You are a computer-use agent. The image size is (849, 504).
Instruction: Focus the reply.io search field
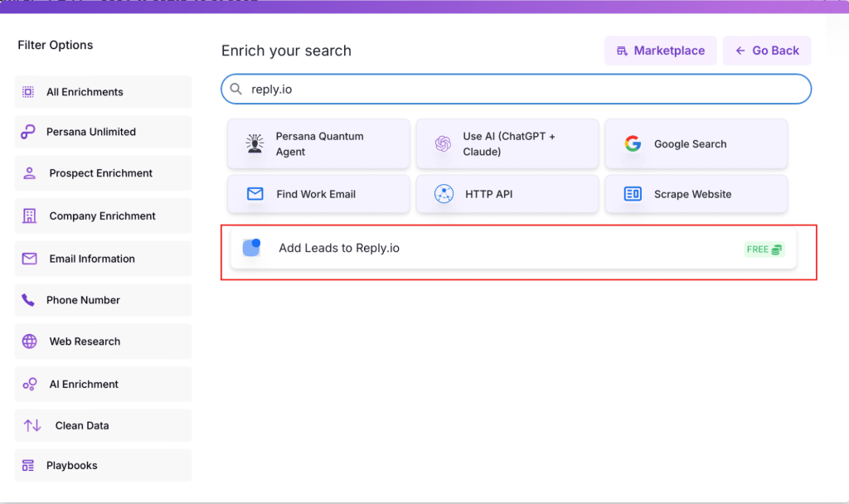click(x=516, y=89)
